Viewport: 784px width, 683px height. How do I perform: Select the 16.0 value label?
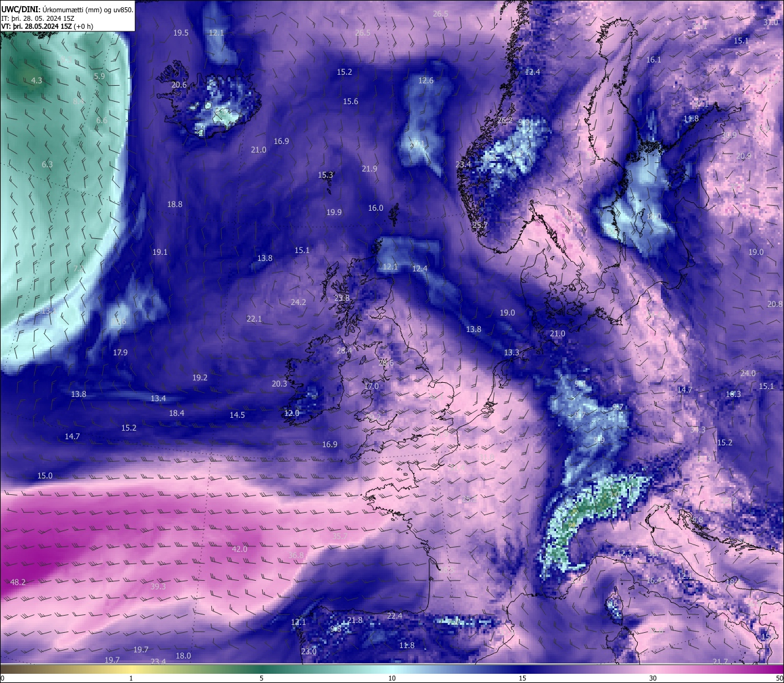point(375,208)
